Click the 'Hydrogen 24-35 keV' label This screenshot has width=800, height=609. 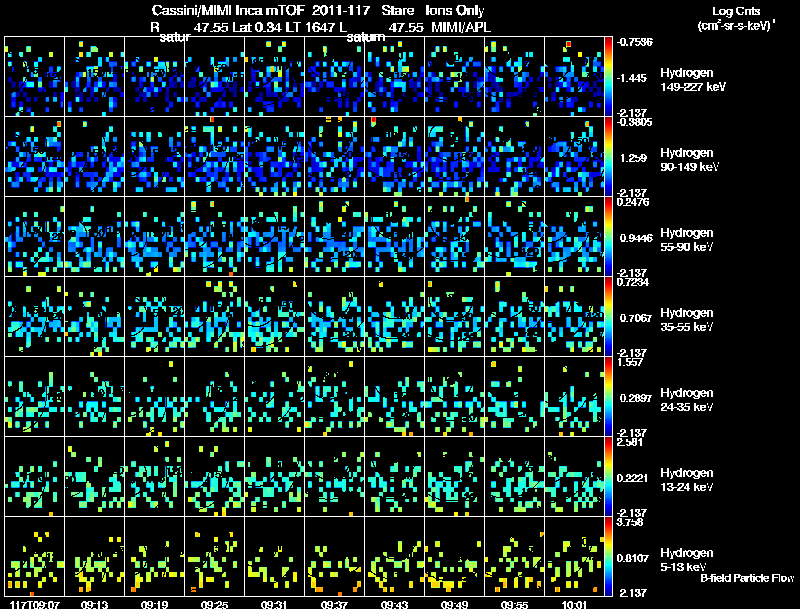687,400
